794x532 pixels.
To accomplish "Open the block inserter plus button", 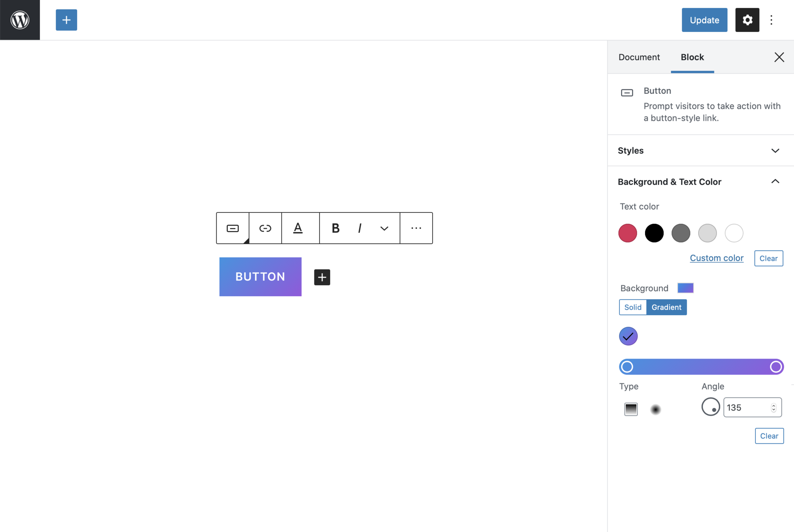I will pos(66,20).
